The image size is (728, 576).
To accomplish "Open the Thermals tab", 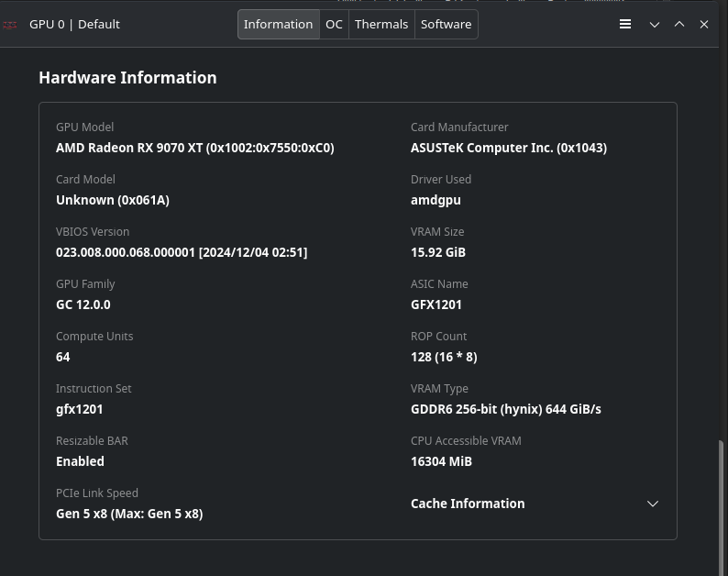I will click(381, 24).
